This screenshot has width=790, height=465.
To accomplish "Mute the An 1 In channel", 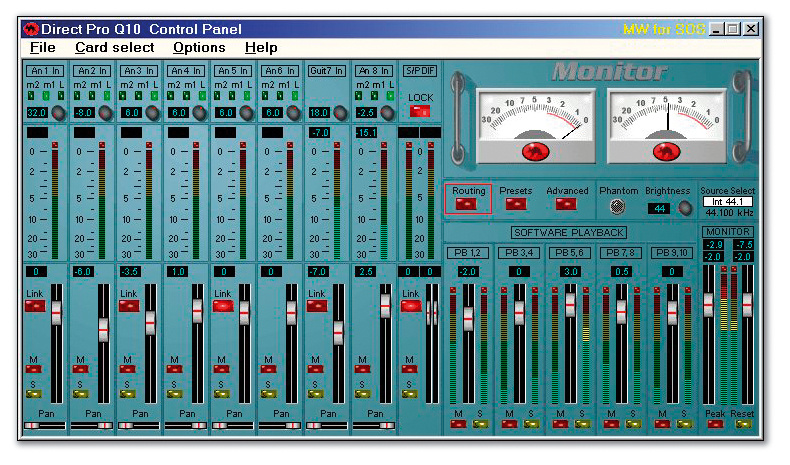I will pos(34,369).
